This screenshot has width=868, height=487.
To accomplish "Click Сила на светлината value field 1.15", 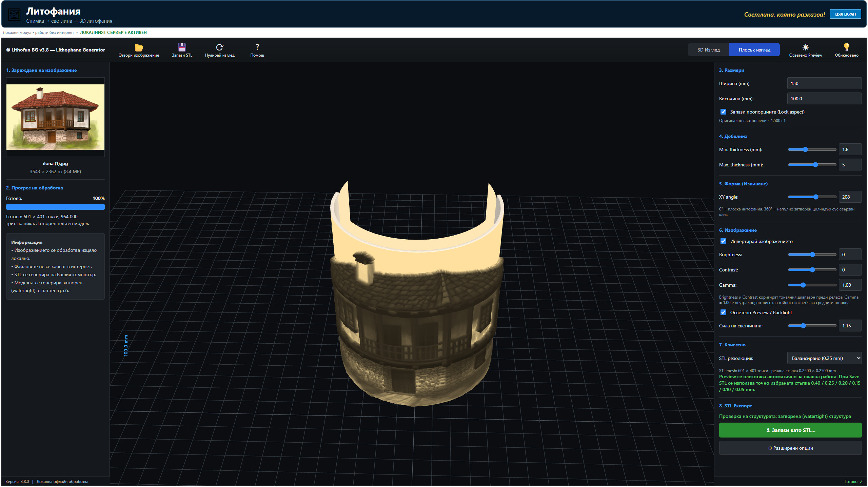I will tap(850, 326).
